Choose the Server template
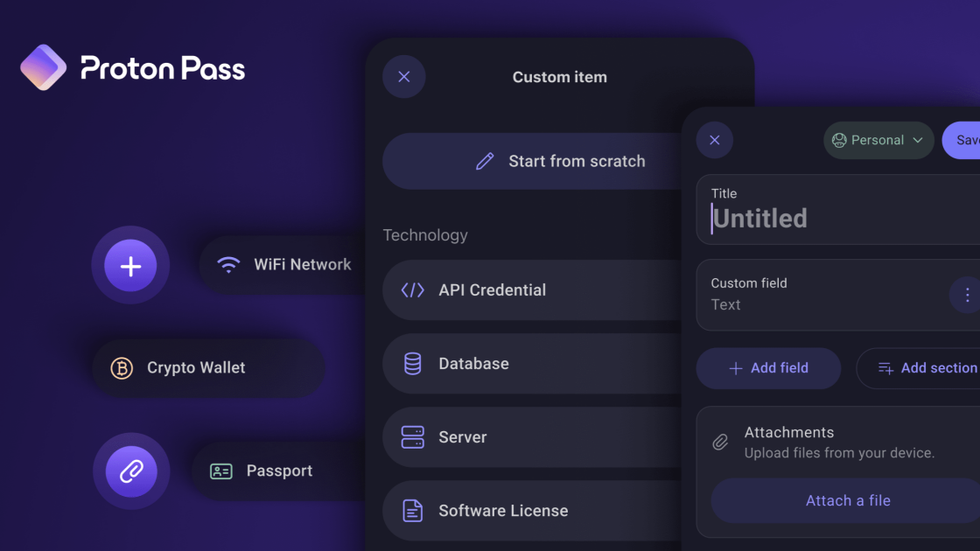Screen dimensions: 980x551 click(532, 437)
